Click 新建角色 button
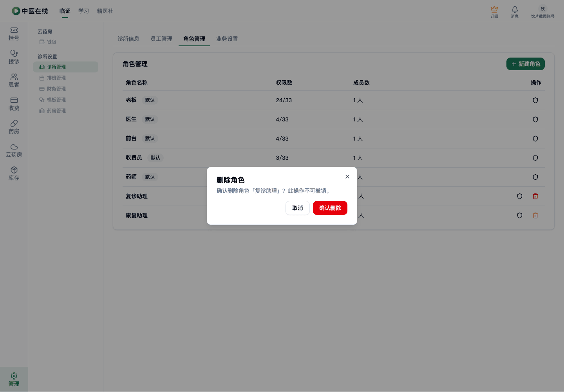The image size is (564, 392). 526,64
